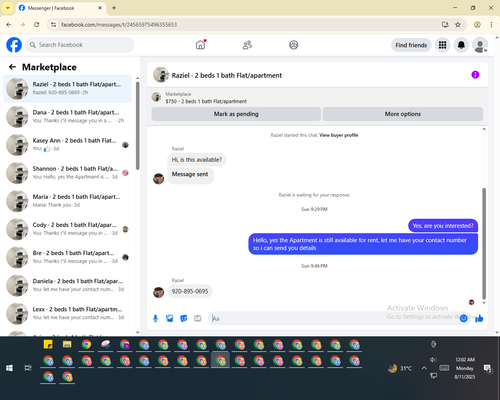Select the Messenger | Facebook tab

pos(60,8)
